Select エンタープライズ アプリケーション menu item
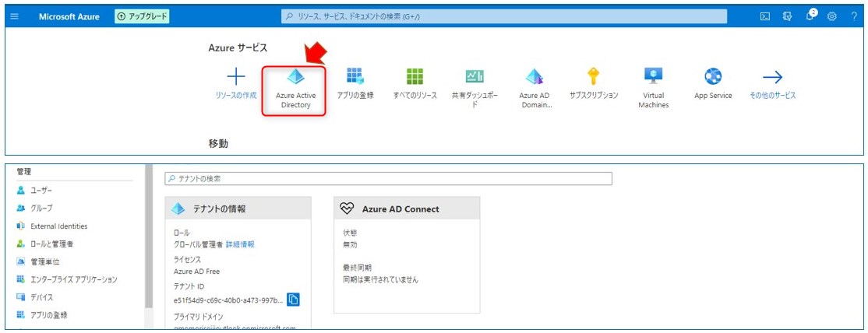 [x=73, y=279]
